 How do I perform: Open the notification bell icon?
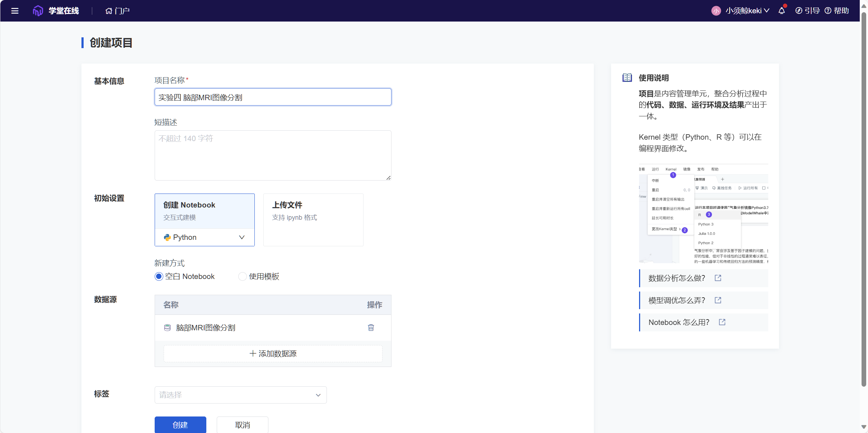[782, 11]
